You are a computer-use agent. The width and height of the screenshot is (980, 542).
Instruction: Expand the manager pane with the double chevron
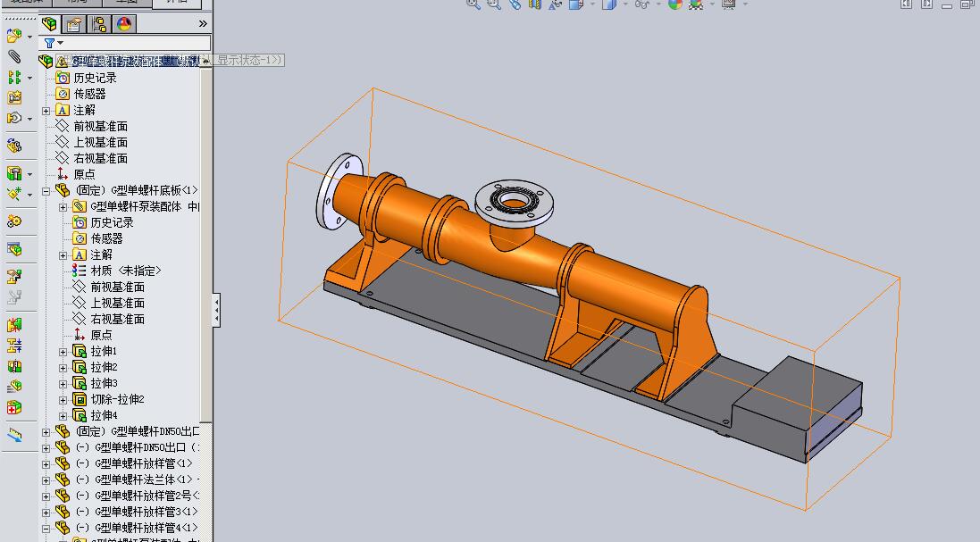coord(203,24)
